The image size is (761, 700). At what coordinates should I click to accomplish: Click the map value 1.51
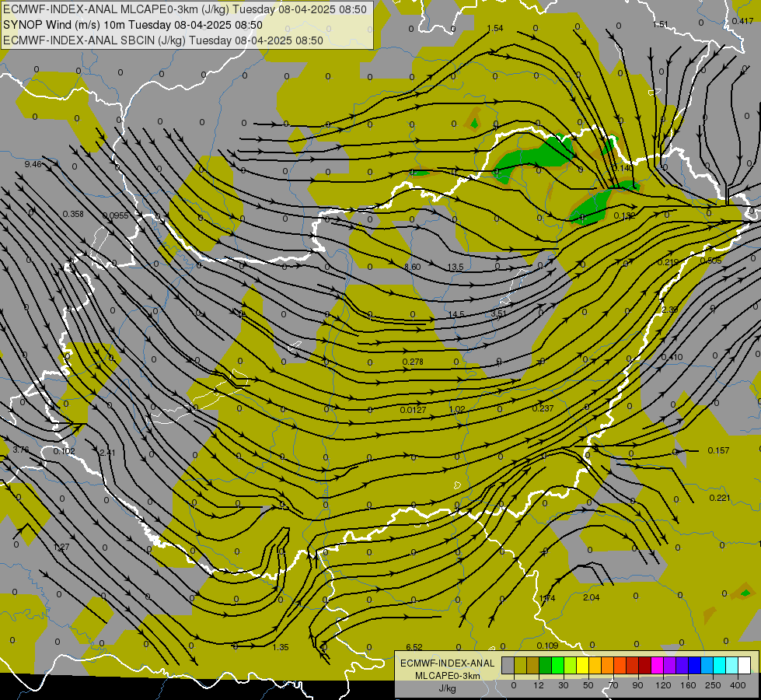[x=661, y=24]
